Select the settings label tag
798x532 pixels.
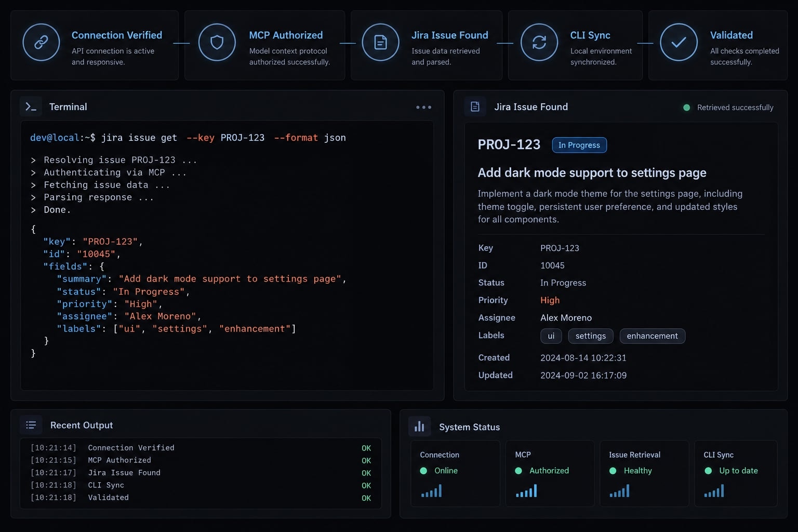tap(591, 336)
